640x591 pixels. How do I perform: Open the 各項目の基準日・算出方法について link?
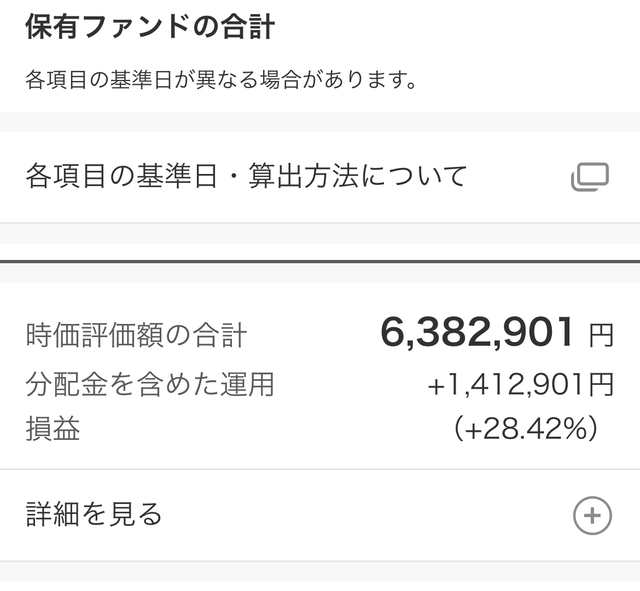(x=246, y=177)
